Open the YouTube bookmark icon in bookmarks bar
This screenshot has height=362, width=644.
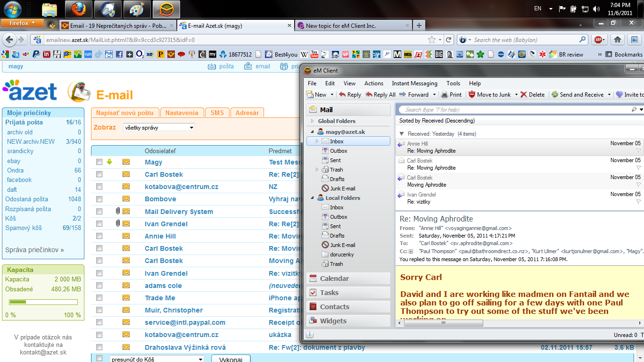point(314,54)
